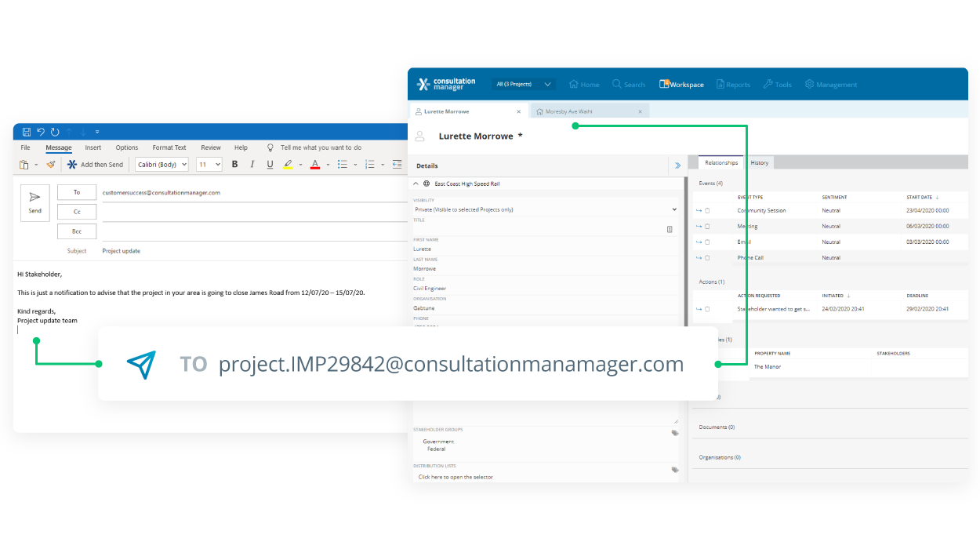The image size is (980, 549).
Task: Collapse Details panel with double chevron
Action: point(677,165)
